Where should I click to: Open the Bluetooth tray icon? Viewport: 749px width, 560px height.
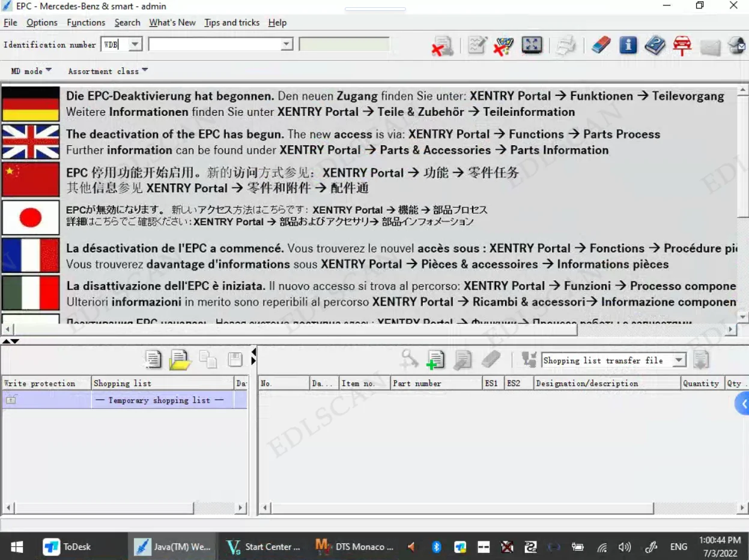click(437, 547)
